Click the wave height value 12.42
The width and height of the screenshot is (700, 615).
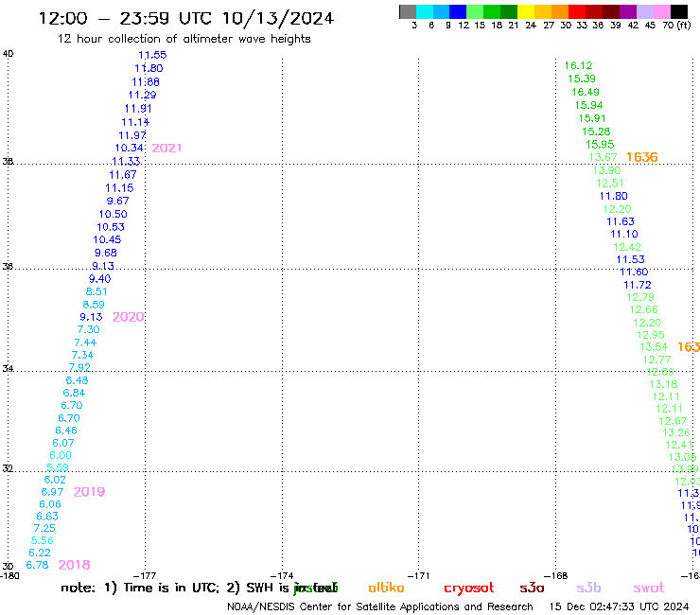tap(627, 247)
